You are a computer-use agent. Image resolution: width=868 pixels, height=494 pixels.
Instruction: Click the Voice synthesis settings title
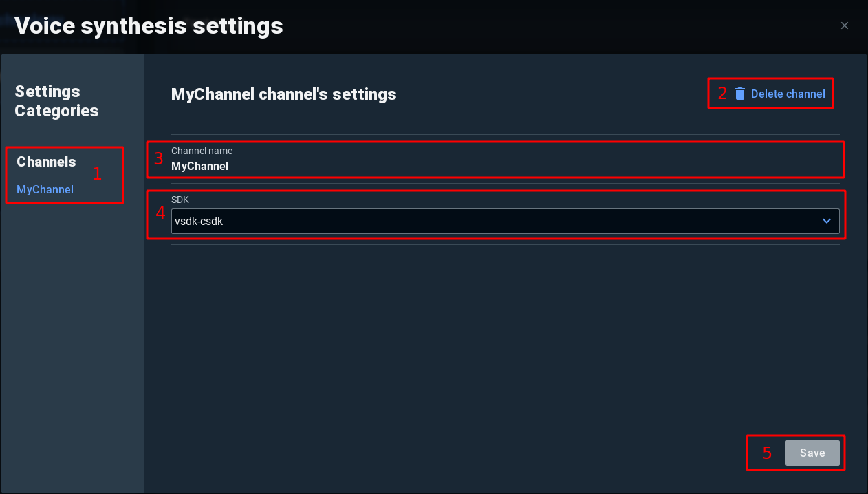coord(149,26)
